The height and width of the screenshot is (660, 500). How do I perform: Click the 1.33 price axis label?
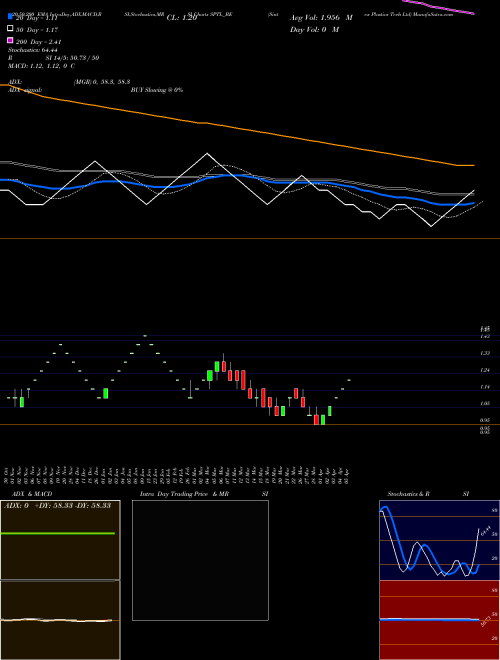point(485,353)
